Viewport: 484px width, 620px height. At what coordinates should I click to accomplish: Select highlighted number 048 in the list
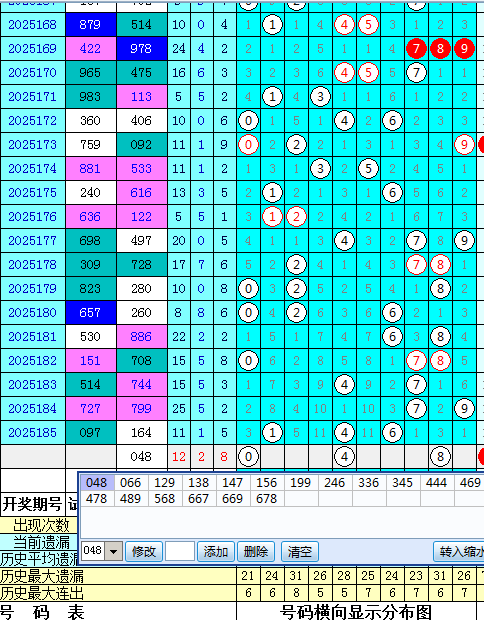(x=96, y=482)
